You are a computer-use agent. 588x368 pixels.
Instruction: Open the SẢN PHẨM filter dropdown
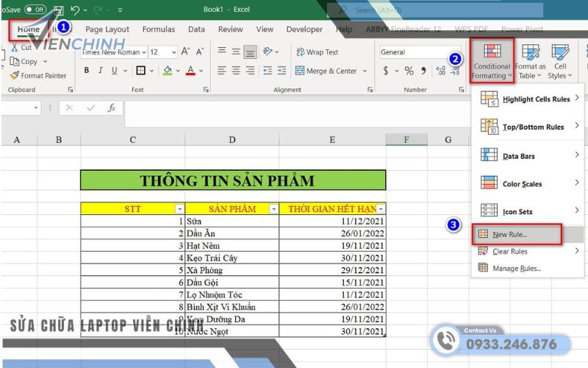(274, 209)
